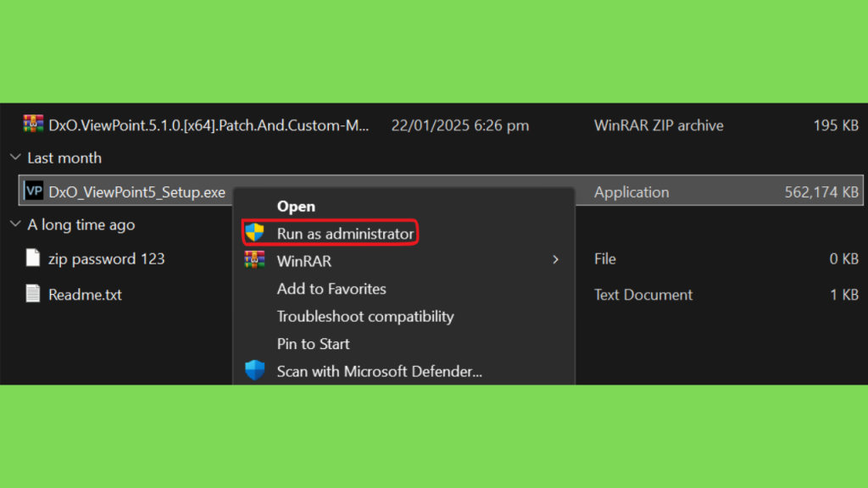This screenshot has height=488, width=868.
Task: Collapse the A long time ago group
Action: click(x=15, y=224)
